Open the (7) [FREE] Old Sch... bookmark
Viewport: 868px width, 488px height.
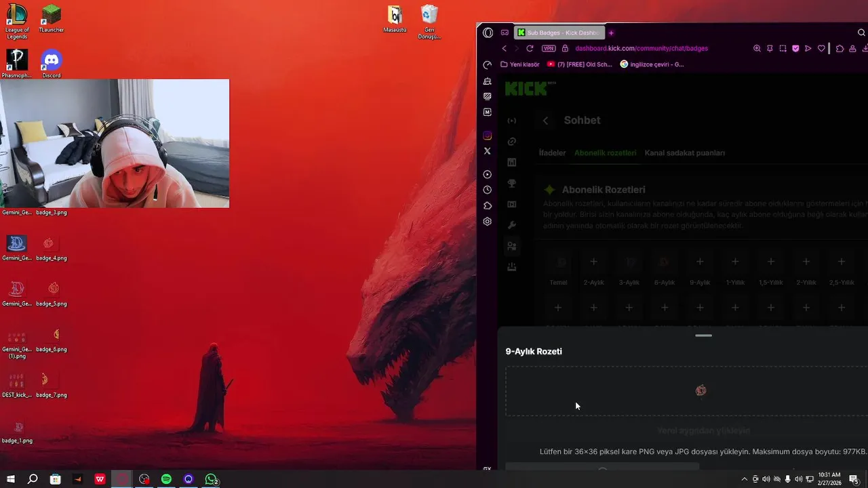[x=580, y=64]
